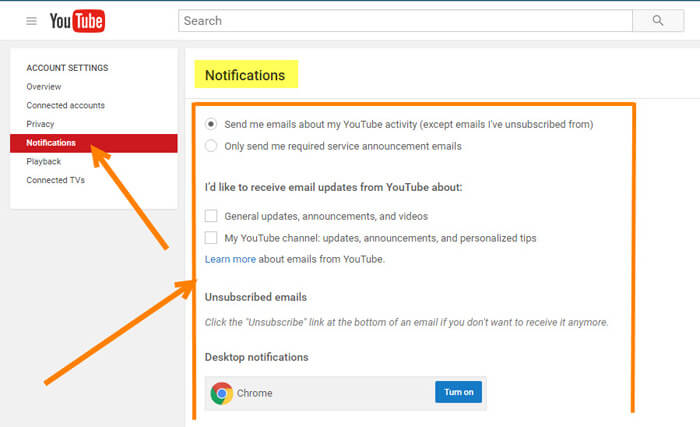Image resolution: width=700 pixels, height=427 pixels.
Task: Check General updates, announcements, and videos
Action: pos(211,216)
